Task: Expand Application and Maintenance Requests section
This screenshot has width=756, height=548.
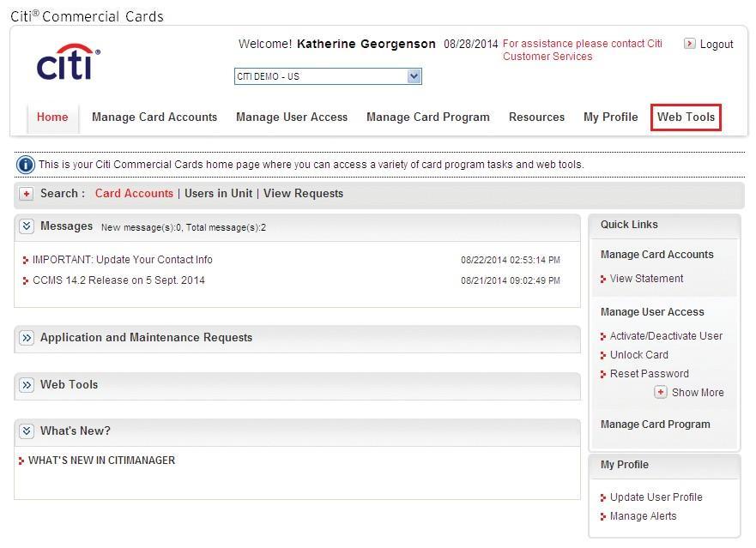Action: [x=27, y=338]
